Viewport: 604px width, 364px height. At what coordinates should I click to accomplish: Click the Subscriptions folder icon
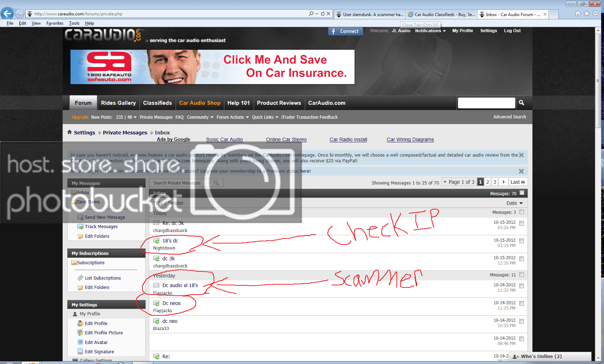point(74,262)
